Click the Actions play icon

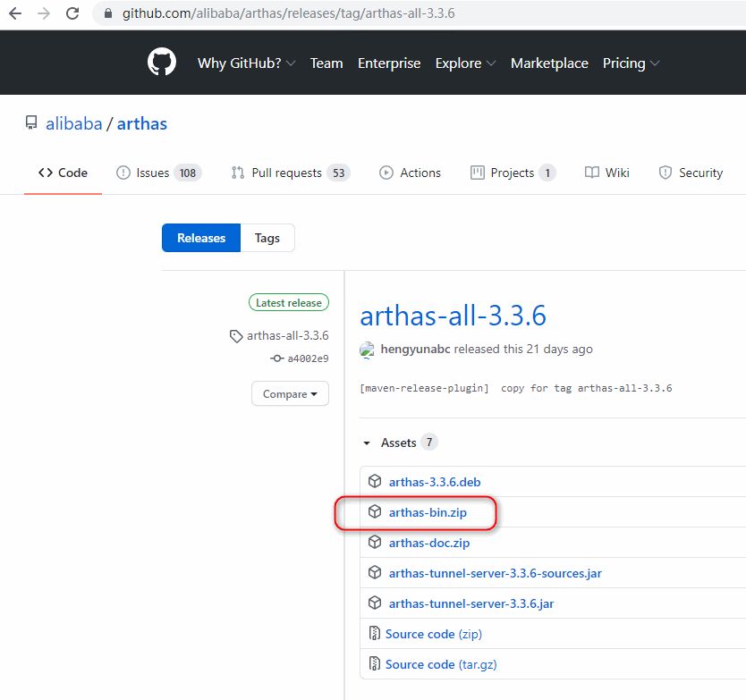(x=386, y=173)
